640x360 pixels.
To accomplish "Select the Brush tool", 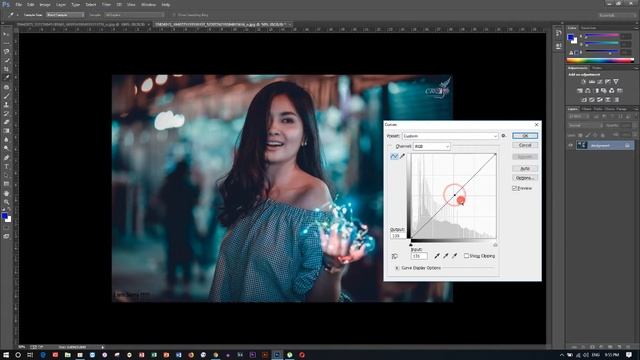I will pos(6,96).
